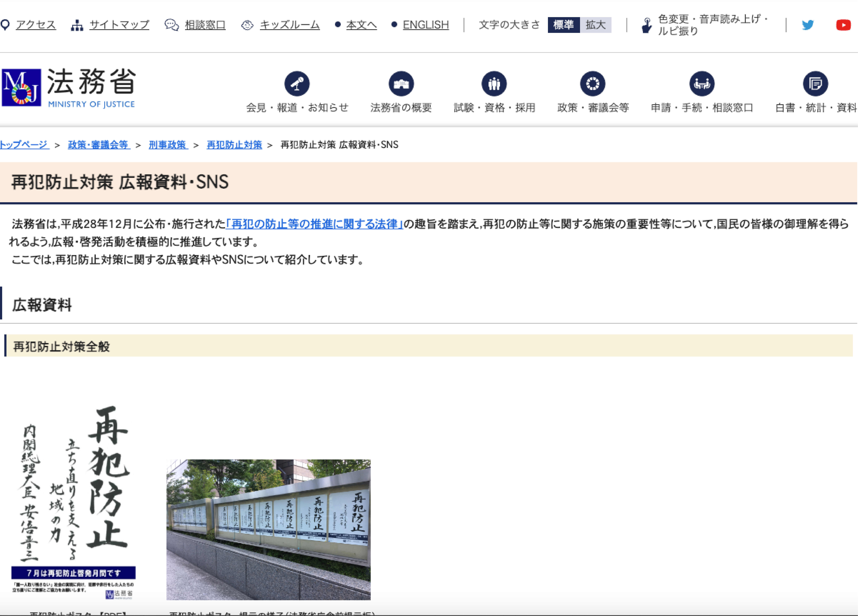Click the microphone press conference icon
Screen dimensions: 858x616
297,84
